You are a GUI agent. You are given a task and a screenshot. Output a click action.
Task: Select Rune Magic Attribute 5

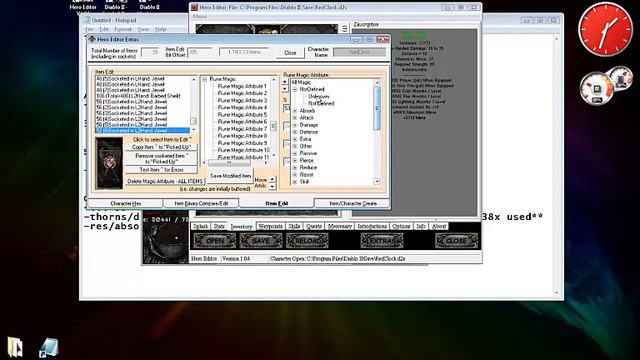(x=242, y=115)
